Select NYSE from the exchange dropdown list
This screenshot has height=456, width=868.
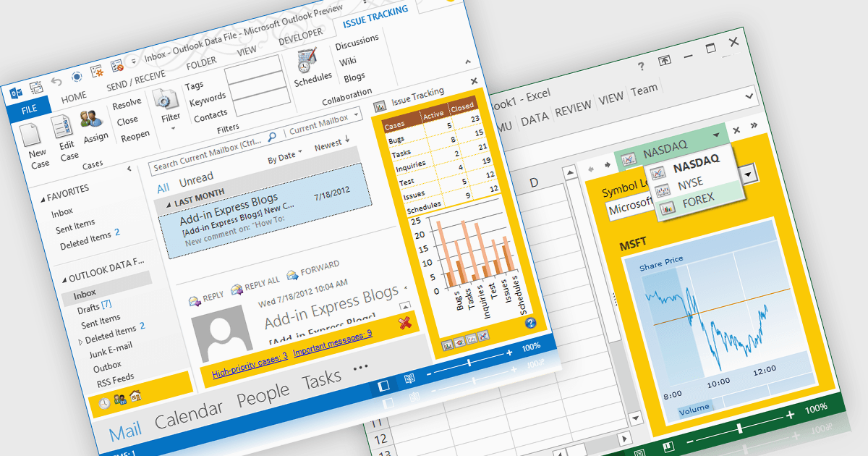(690, 185)
